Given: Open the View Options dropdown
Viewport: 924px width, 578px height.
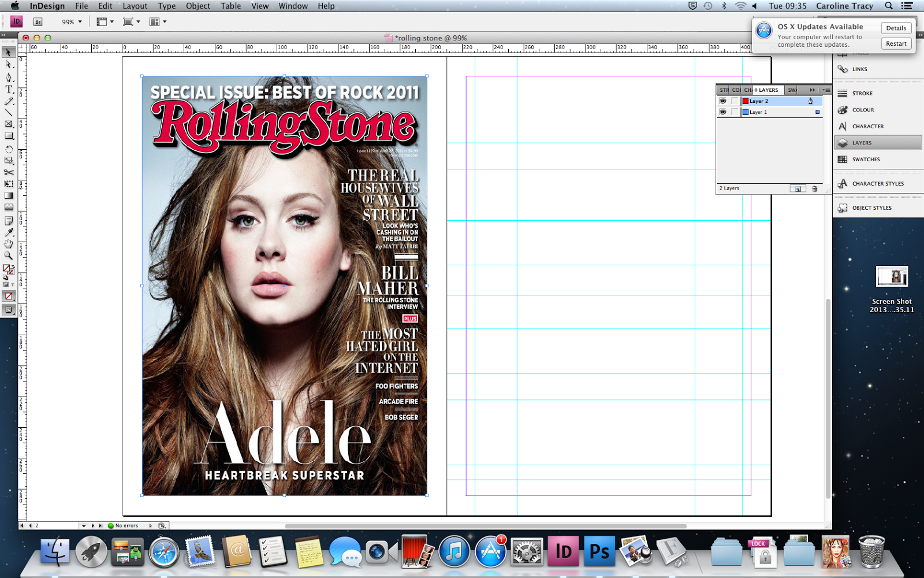Looking at the screenshot, I should click(105, 22).
